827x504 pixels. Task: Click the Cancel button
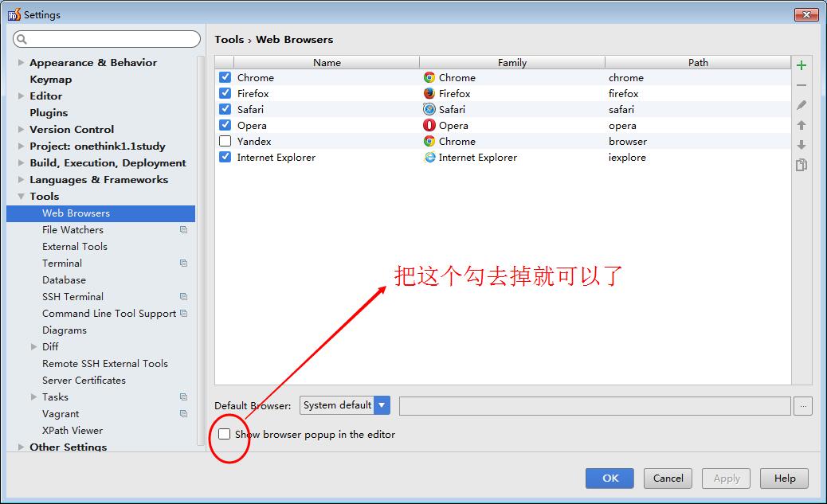click(668, 479)
